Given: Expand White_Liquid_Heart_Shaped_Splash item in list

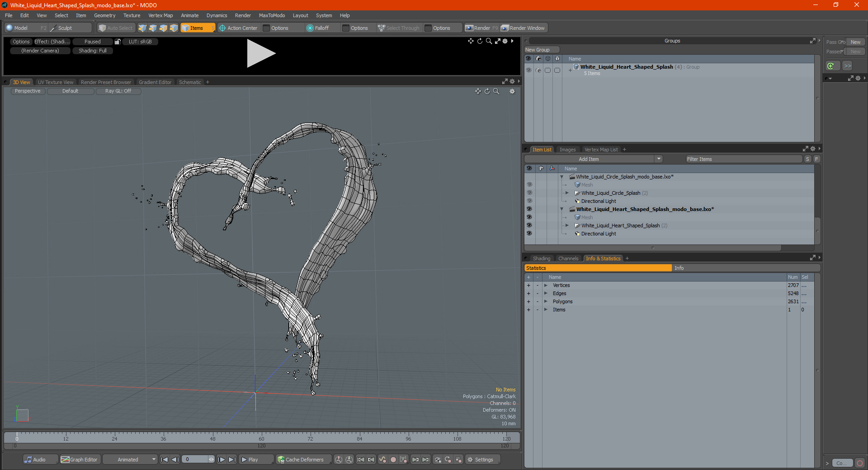Looking at the screenshot, I should 567,226.
